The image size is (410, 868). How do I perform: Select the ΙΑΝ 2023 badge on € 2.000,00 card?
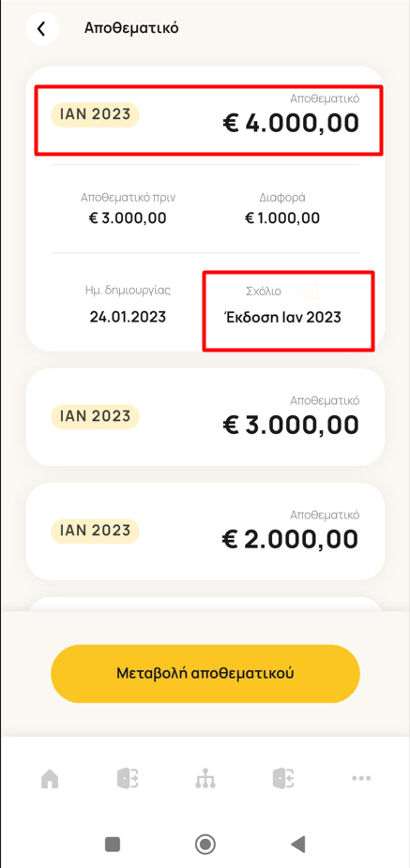pos(96,531)
